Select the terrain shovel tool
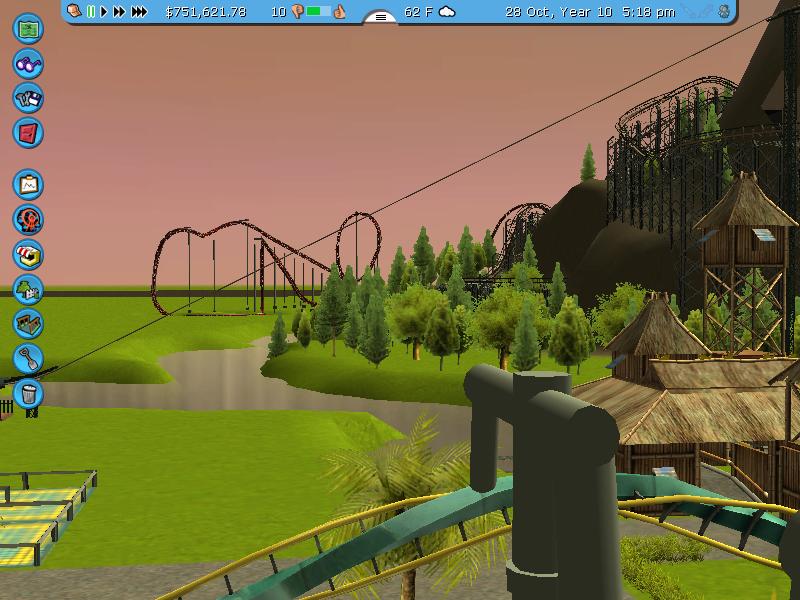This screenshot has height=600, width=800. tap(28, 358)
